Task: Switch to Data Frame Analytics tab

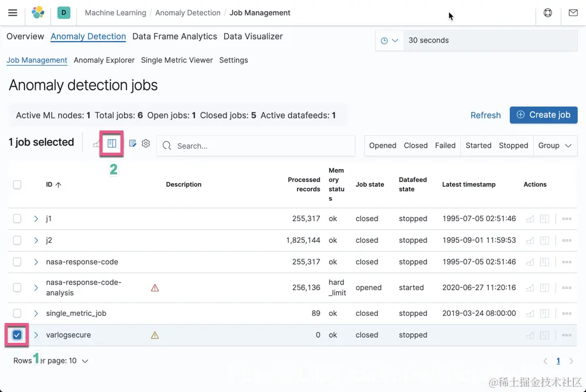Action: 174,37
